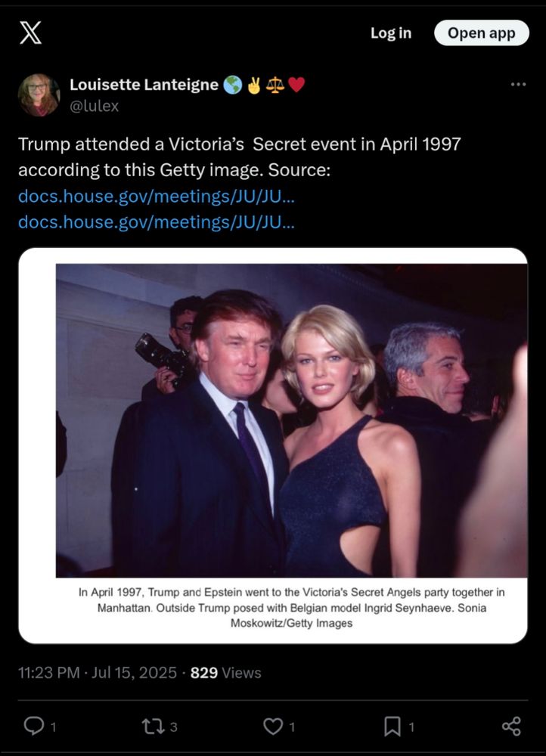Click the 829 Views counter
Viewport: 546px width, 756px height.
[225, 673]
